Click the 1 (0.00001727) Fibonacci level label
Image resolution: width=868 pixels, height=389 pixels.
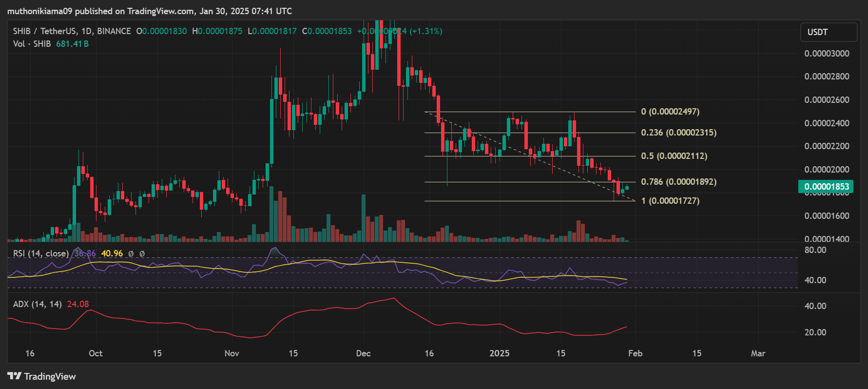670,201
